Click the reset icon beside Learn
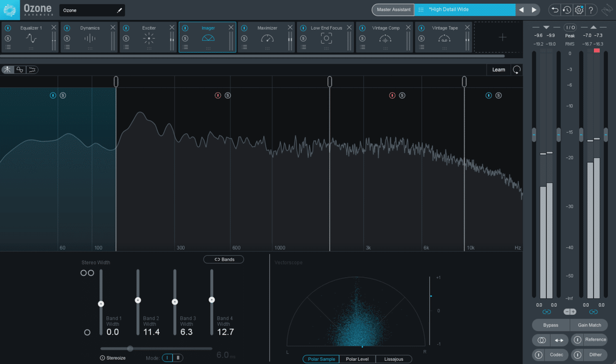Image resolution: width=616 pixels, height=364 pixels. (516, 70)
